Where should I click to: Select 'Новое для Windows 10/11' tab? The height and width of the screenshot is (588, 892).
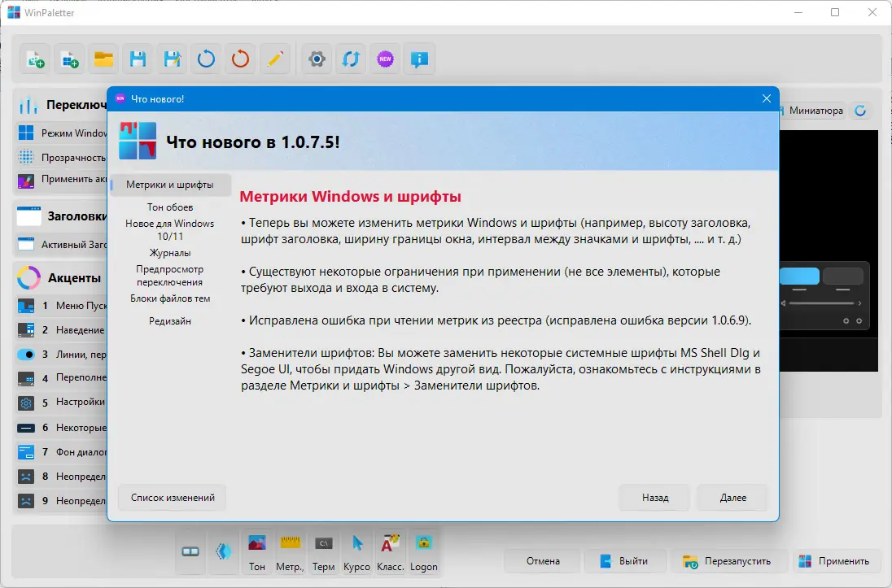170,229
